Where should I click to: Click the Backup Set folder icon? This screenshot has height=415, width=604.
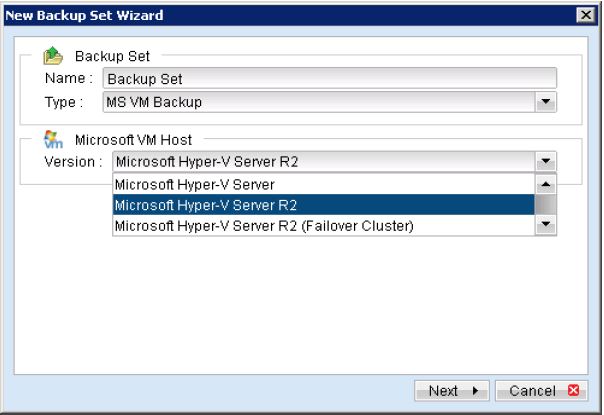(x=53, y=56)
